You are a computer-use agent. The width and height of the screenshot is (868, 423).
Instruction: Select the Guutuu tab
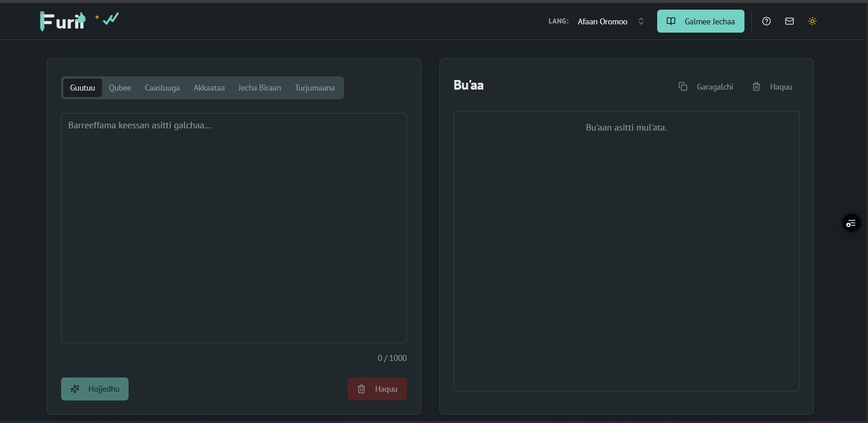[83, 88]
